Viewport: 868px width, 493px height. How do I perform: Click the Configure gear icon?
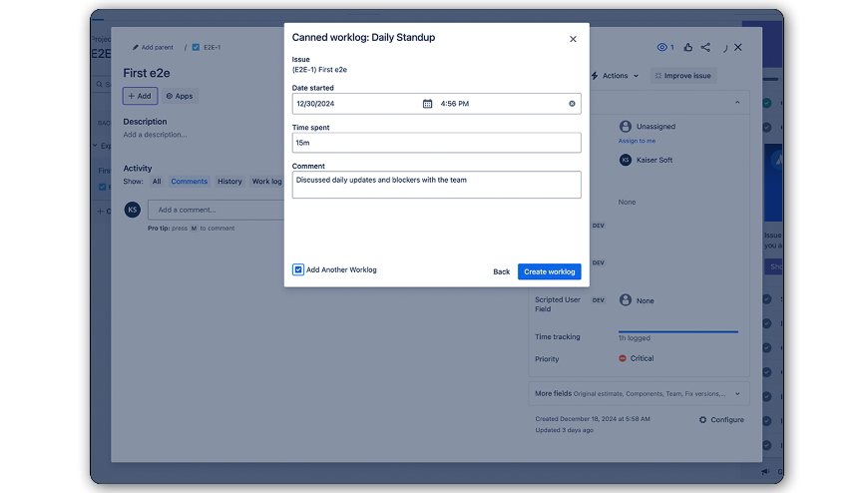pyautogui.click(x=703, y=420)
